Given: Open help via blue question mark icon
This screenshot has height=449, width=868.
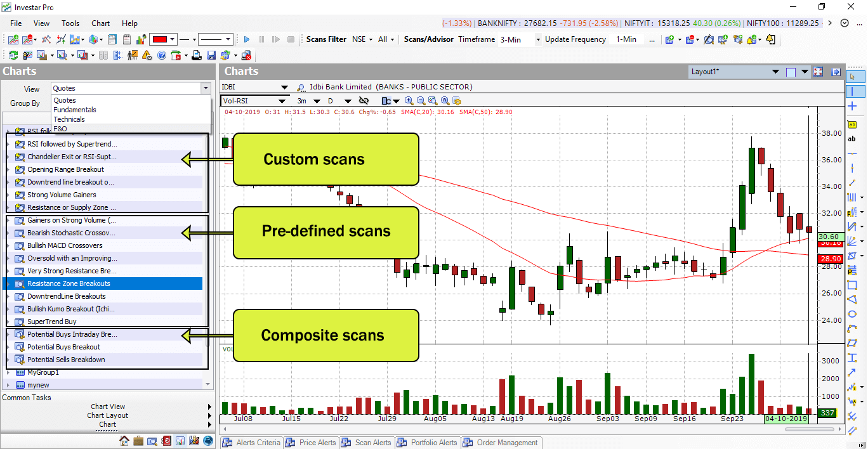Looking at the screenshot, I should (x=161, y=55).
